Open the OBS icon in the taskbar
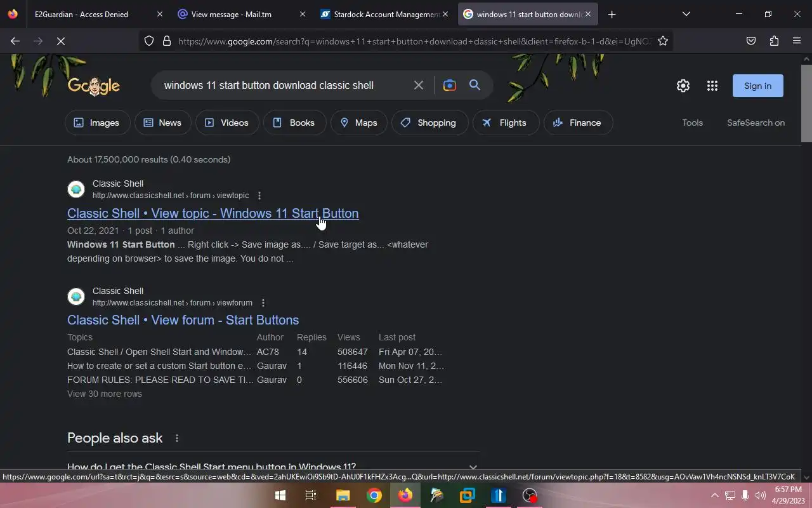The width and height of the screenshot is (812, 508). 530,495
